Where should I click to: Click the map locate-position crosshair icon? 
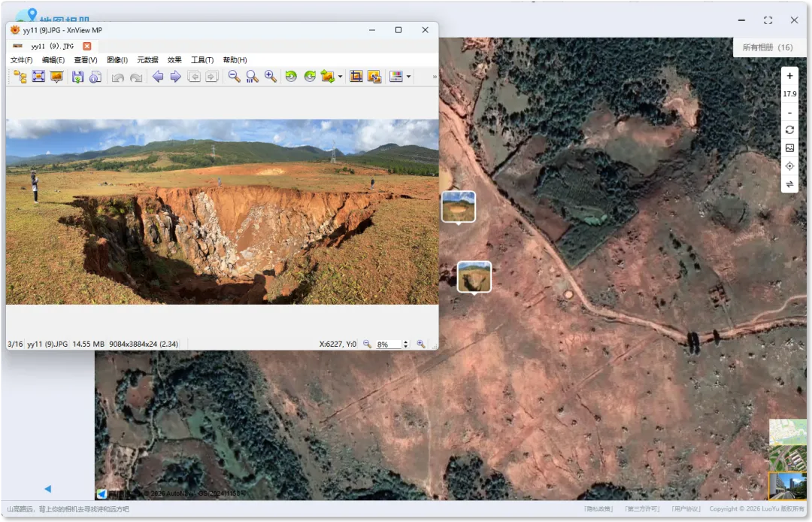click(789, 166)
